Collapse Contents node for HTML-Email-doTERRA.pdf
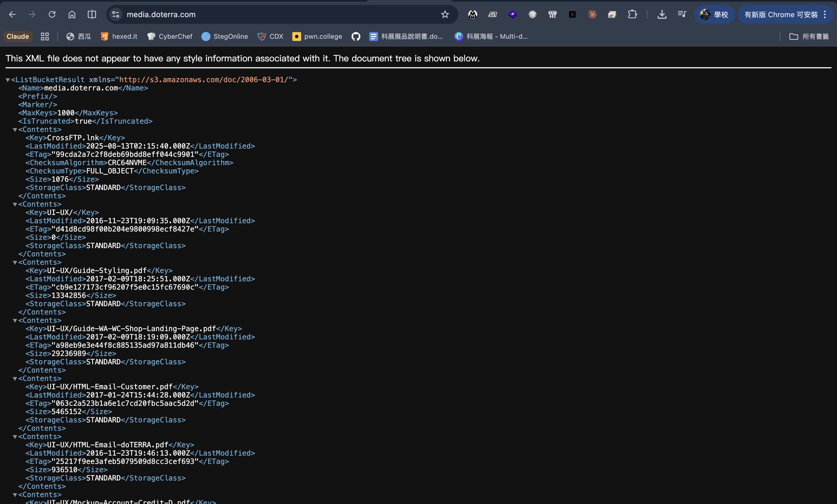Image resolution: width=837 pixels, height=504 pixels. (x=15, y=437)
